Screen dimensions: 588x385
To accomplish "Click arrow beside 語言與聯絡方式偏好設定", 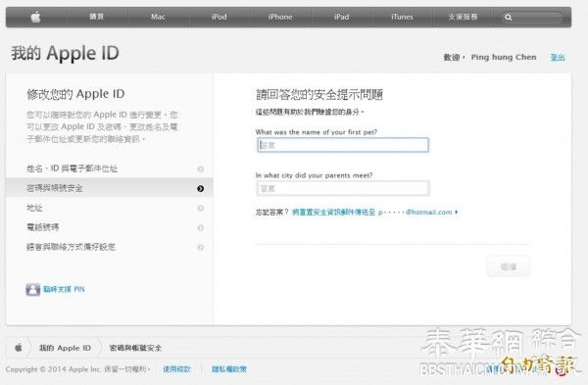I will [x=201, y=247].
